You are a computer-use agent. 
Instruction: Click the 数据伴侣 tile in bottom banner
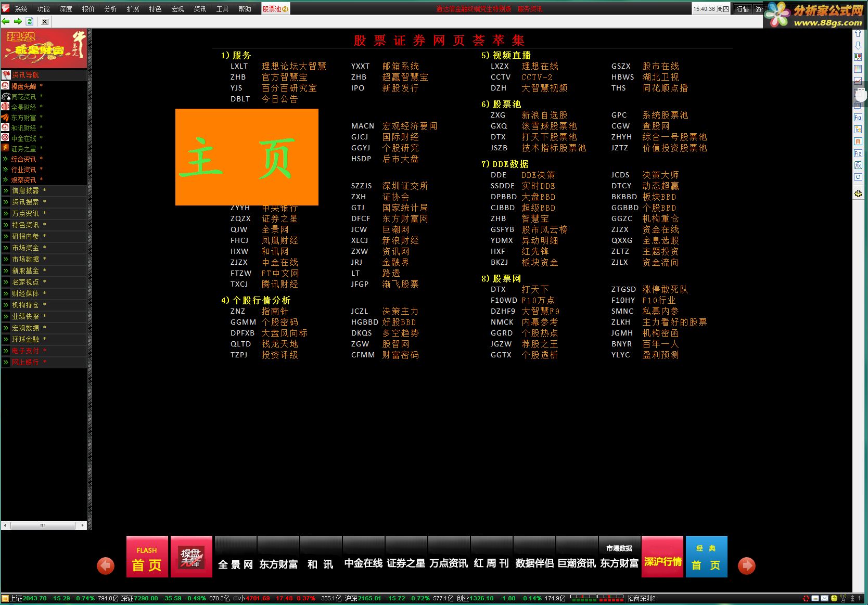click(534, 557)
